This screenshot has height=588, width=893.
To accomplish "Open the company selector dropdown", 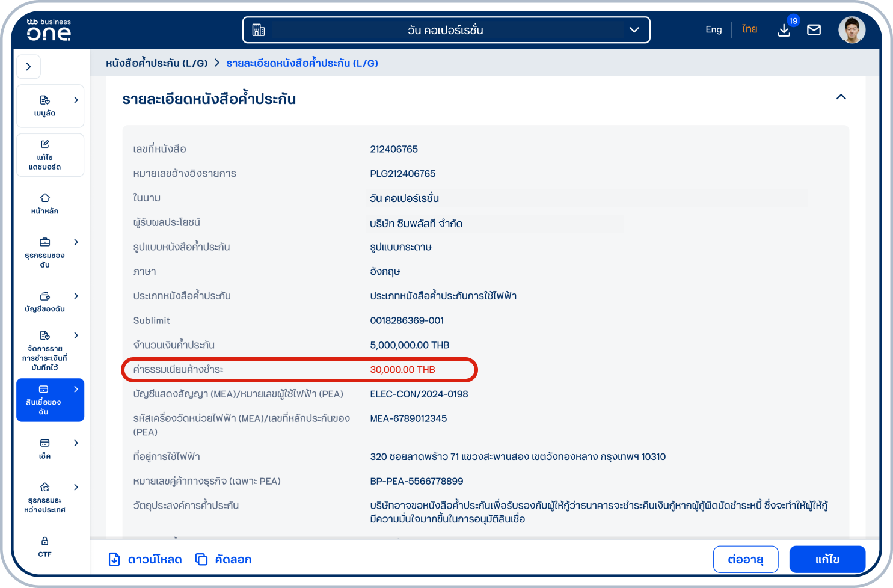I will pos(446,30).
